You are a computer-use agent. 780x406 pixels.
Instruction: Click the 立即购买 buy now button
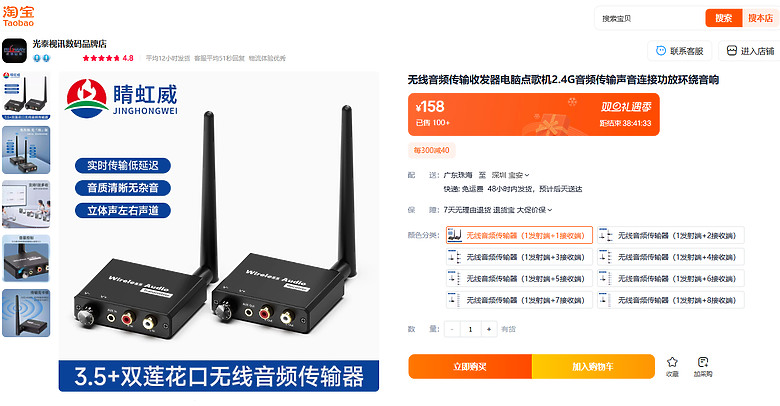470,367
